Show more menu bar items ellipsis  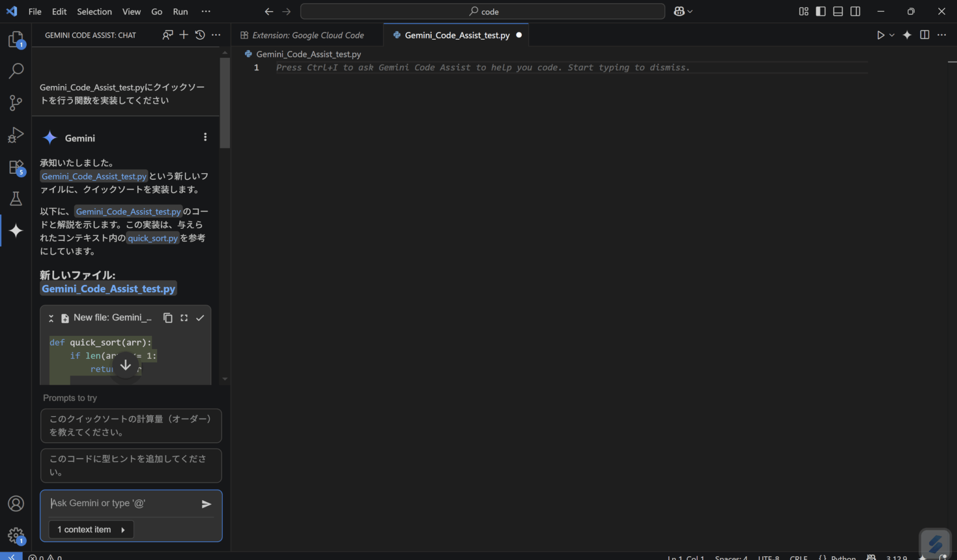coord(206,12)
